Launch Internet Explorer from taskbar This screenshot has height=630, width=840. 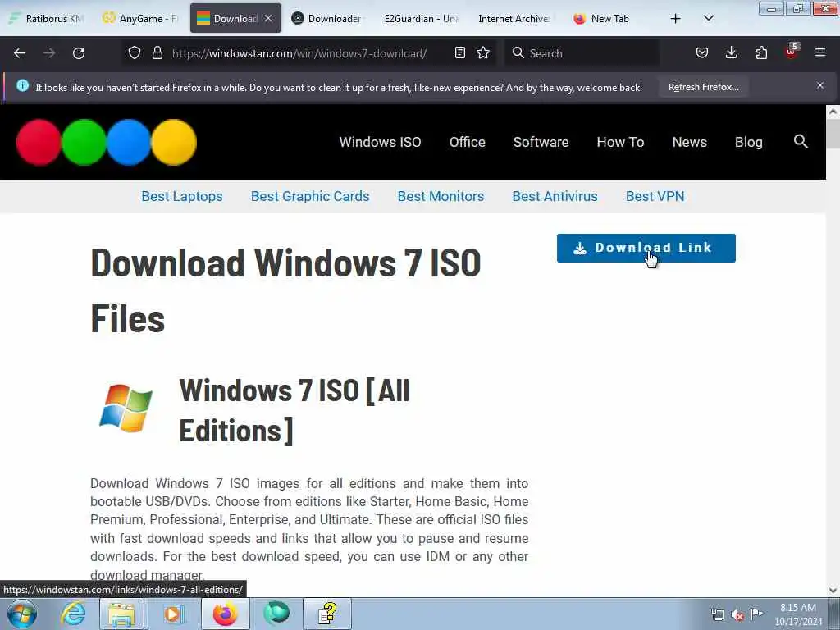(73, 614)
